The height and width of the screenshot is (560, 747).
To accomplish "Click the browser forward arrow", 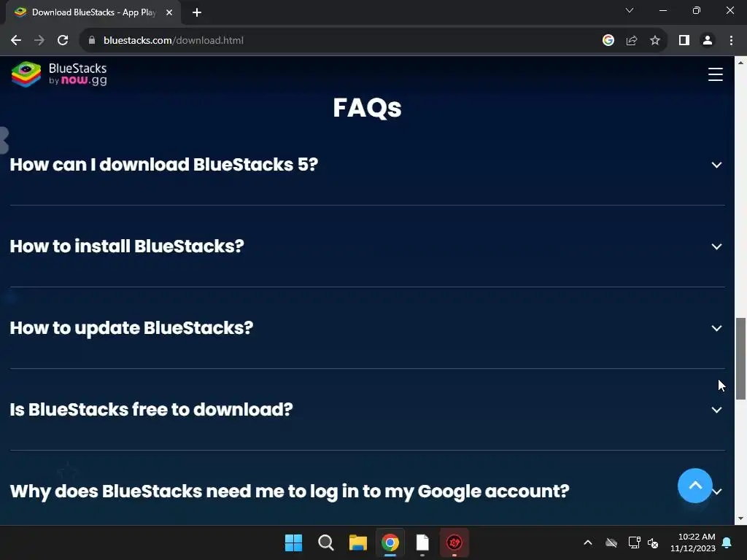I will 39,41.
